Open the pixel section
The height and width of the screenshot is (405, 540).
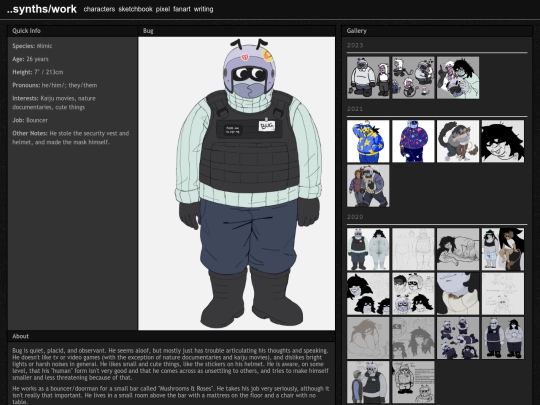[x=163, y=9]
